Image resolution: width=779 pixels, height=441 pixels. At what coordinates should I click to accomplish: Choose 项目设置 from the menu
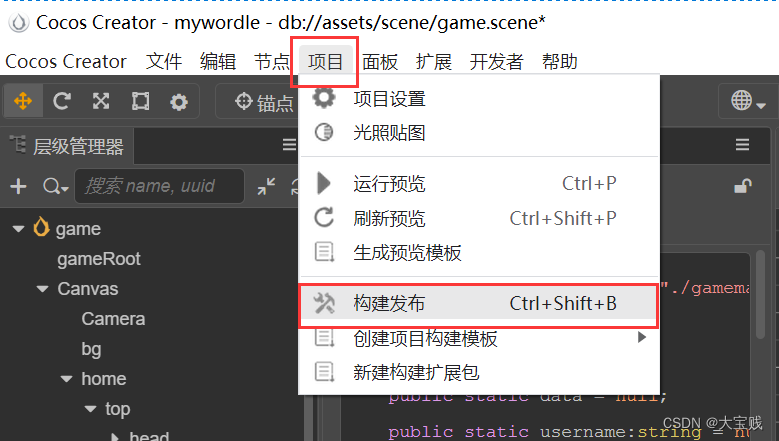(479, 99)
